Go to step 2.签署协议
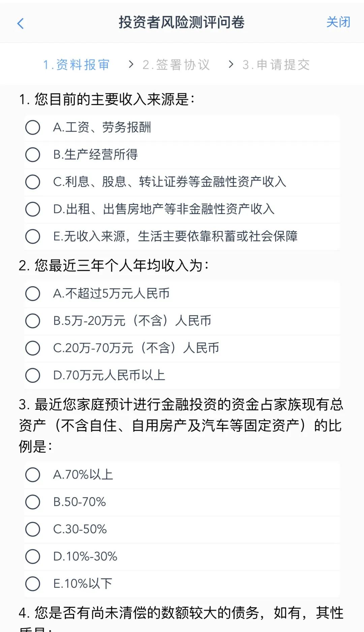Image resolution: width=364 pixels, height=632 pixels. [176, 64]
